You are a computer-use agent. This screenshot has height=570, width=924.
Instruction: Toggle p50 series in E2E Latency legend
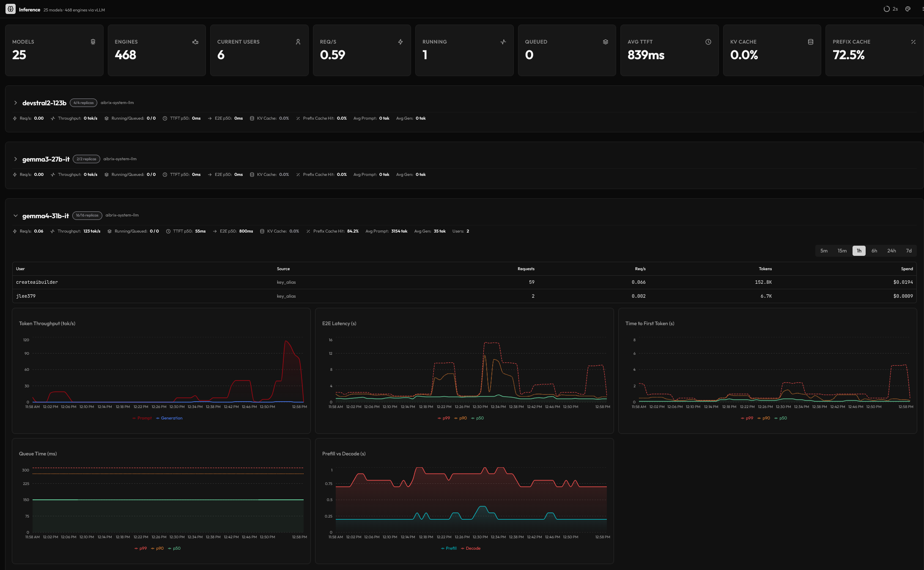pyautogui.click(x=477, y=418)
